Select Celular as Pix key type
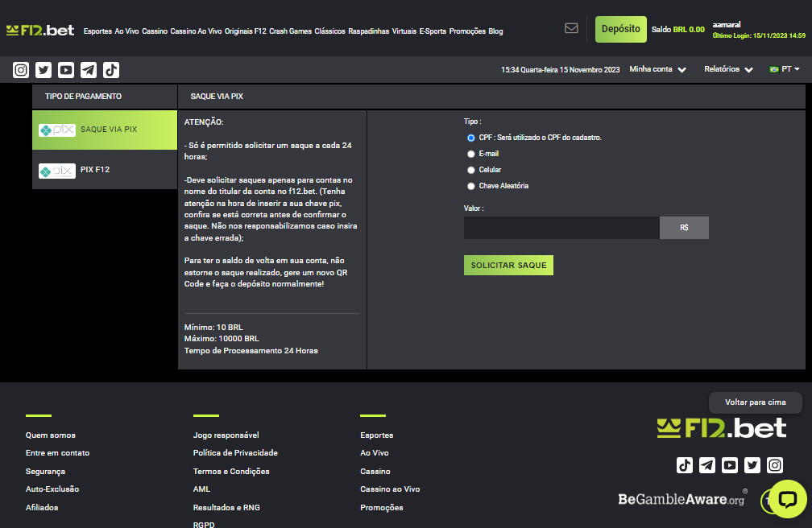 click(x=470, y=170)
